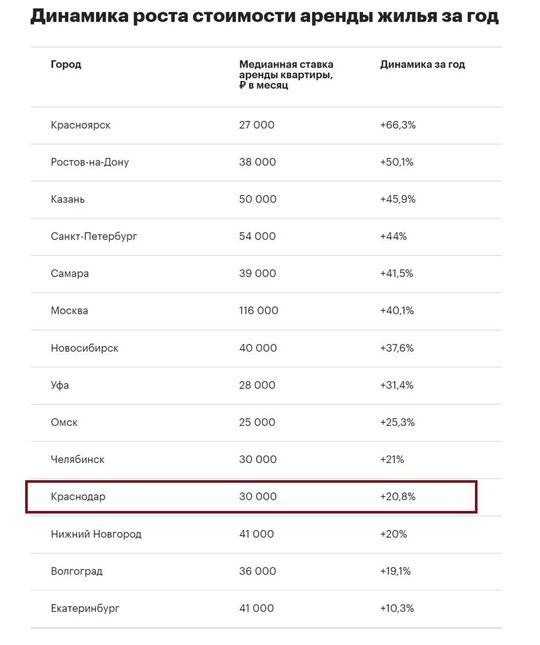Screen dimensions: 540x645
Task: Click Краснодар growth value +20,8%
Action: [x=398, y=497]
